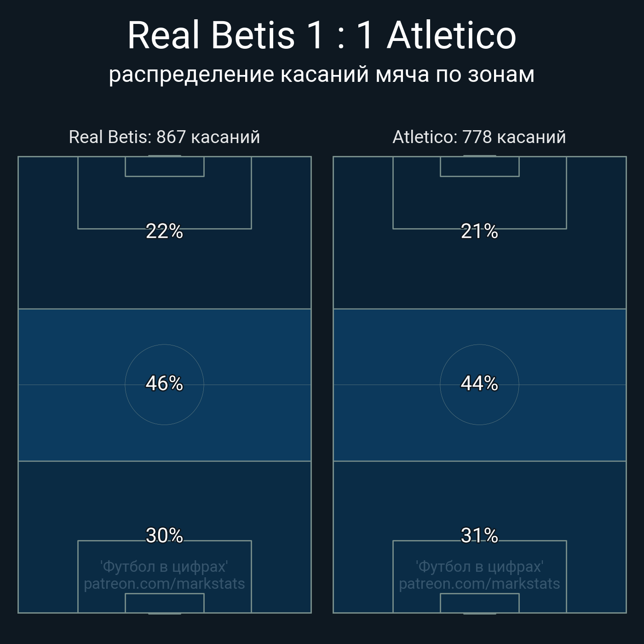Click the "Atletico: 778 касаний" heading
The height and width of the screenshot is (644, 644).
click(x=479, y=137)
